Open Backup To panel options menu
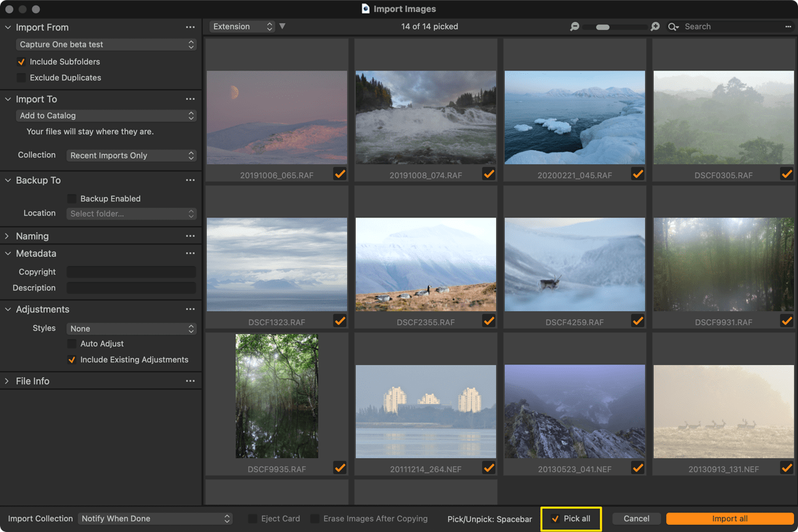This screenshot has height=532, width=798. pyautogui.click(x=190, y=180)
